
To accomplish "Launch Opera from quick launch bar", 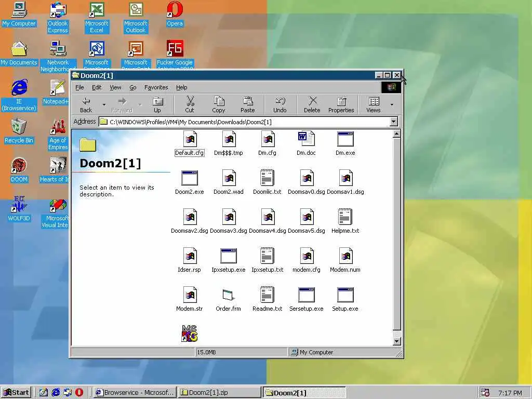I will tap(79, 393).
